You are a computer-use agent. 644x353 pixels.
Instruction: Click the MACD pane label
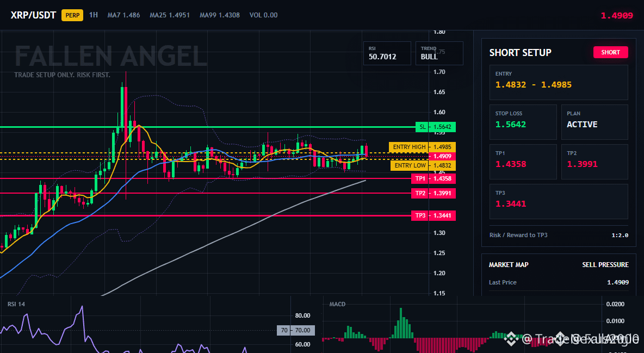tap(337, 304)
